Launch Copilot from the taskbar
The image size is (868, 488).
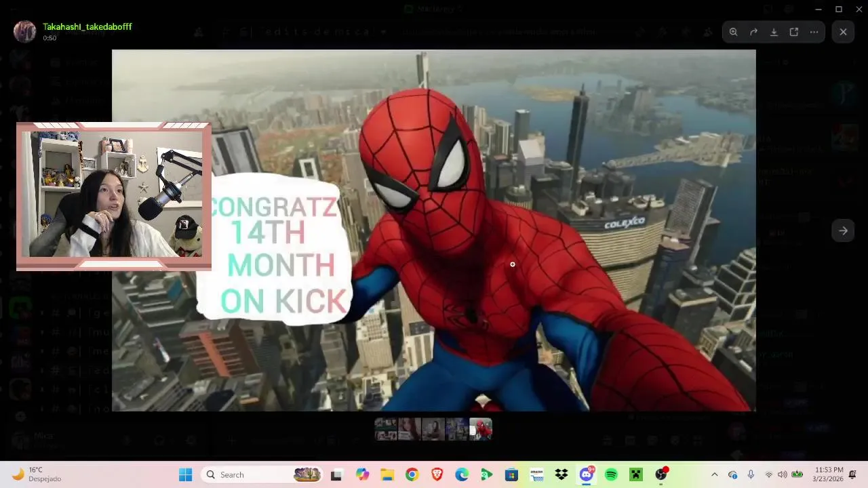[x=363, y=474]
